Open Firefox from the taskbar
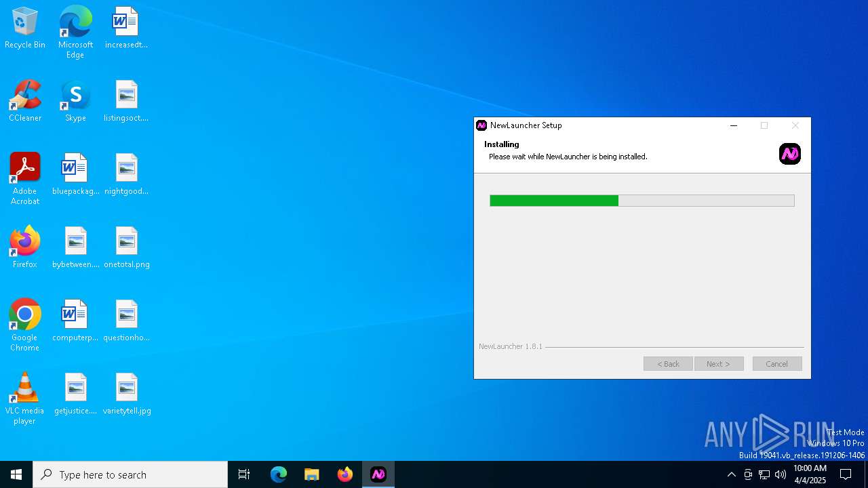This screenshot has height=488, width=868. pyautogui.click(x=345, y=474)
